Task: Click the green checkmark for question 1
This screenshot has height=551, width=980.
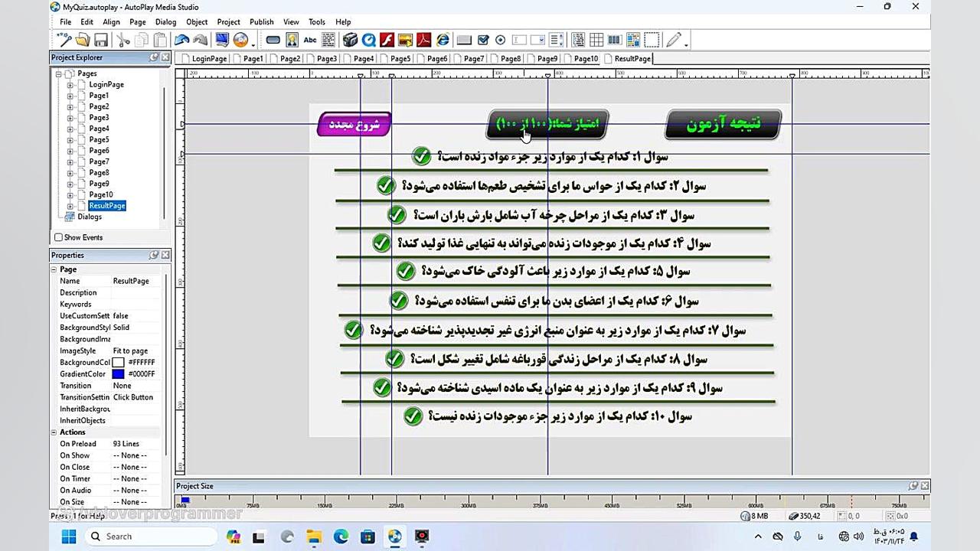Action: [x=421, y=157]
